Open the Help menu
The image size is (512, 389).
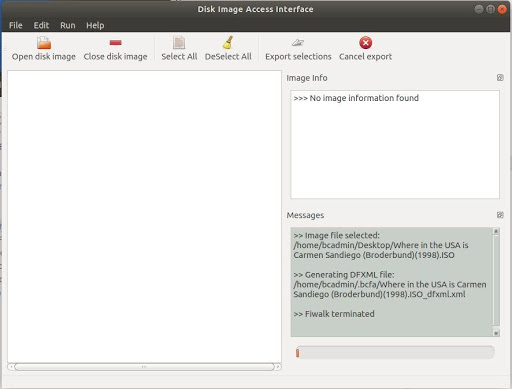[x=95, y=25]
